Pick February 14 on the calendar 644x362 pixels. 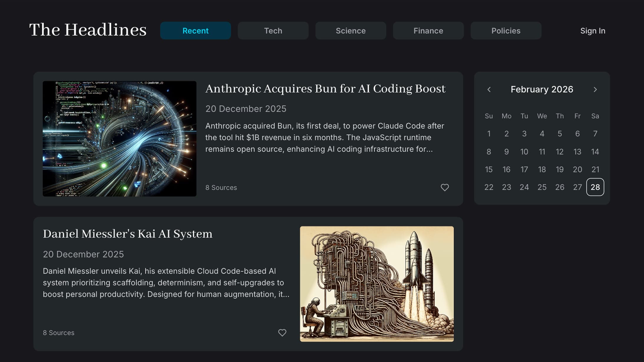click(595, 152)
